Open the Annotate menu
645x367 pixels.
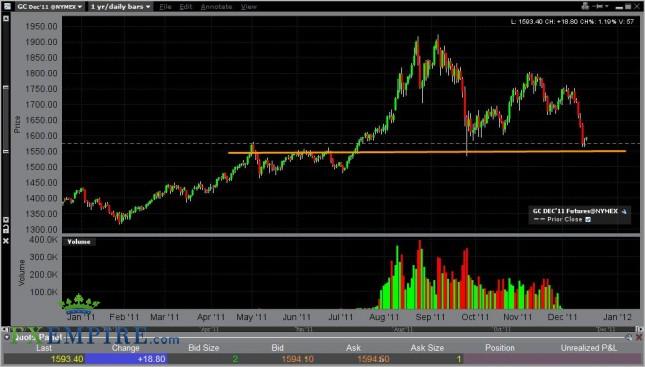click(216, 7)
